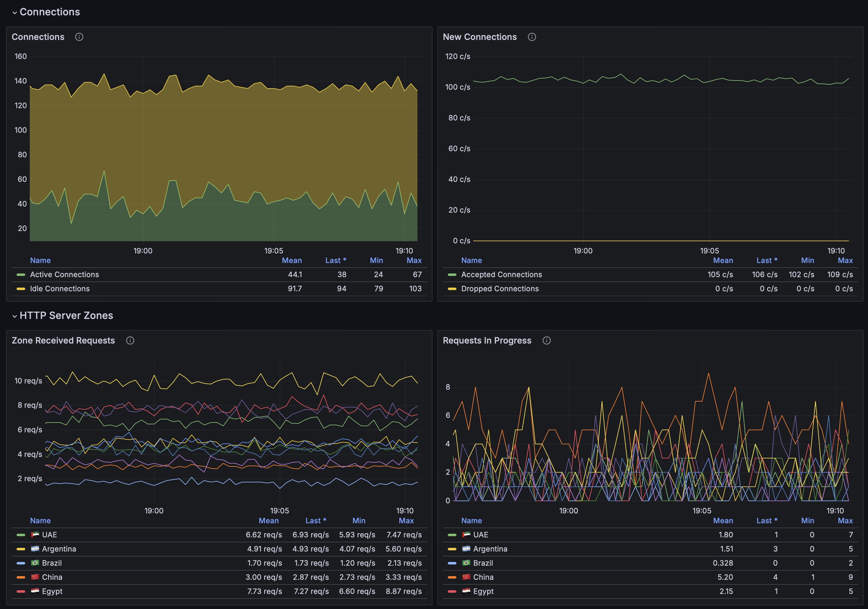The height and width of the screenshot is (609, 868).
Task: Click info icon beside Connections panel title
Action: pyautogui.click(x=79, y=37)
